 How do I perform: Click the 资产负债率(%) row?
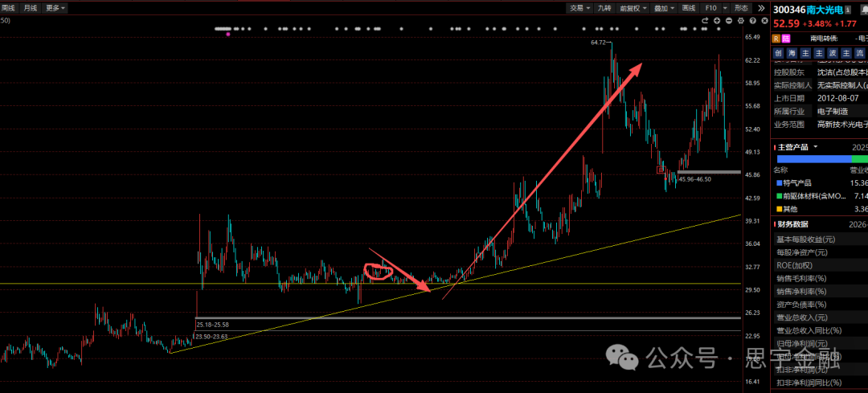tap(821, 305)
